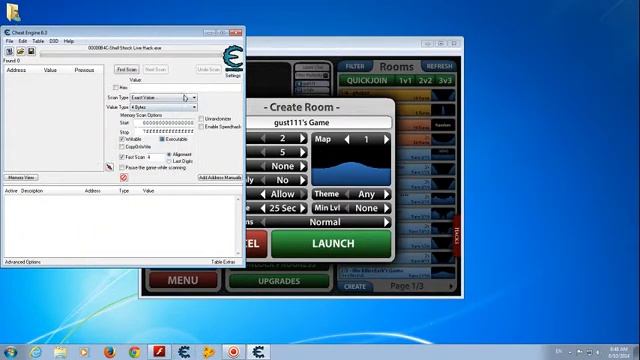Viewport: 640px width, 360px height.
Task: Advance the Min Lvl option right arrow
Action: [x=386, y=208]
